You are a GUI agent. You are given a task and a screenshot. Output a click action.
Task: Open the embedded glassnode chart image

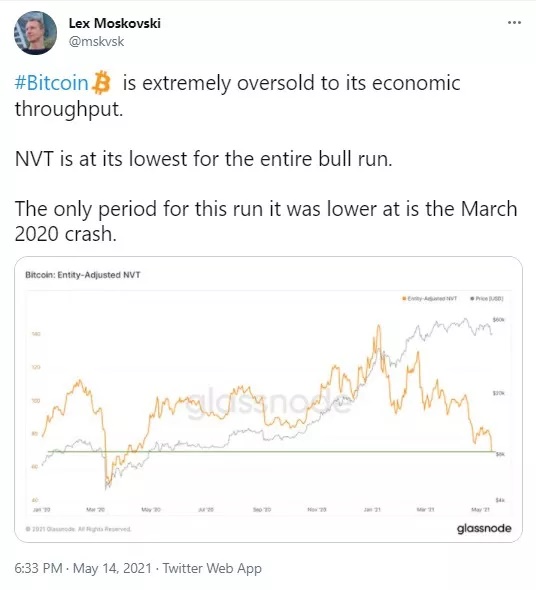click(268, 399)
